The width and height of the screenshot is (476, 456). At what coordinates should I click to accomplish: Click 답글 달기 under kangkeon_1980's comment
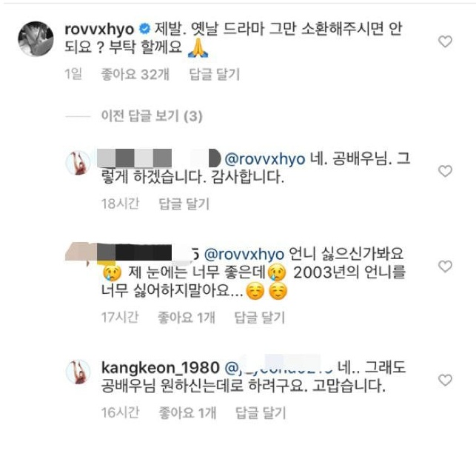[x=261, y=413]
